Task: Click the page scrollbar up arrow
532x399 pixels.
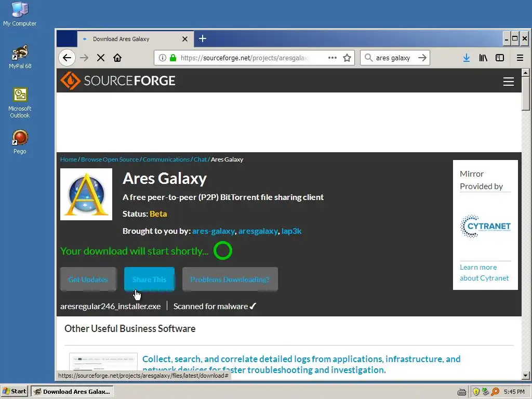Action: tap(526, 72)
